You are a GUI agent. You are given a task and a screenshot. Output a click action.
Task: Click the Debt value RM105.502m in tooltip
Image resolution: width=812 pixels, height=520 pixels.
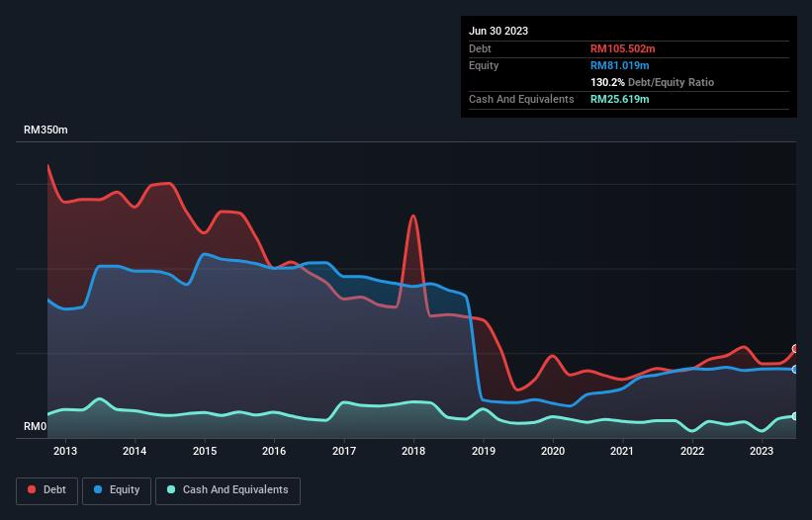tap(622, 48)
